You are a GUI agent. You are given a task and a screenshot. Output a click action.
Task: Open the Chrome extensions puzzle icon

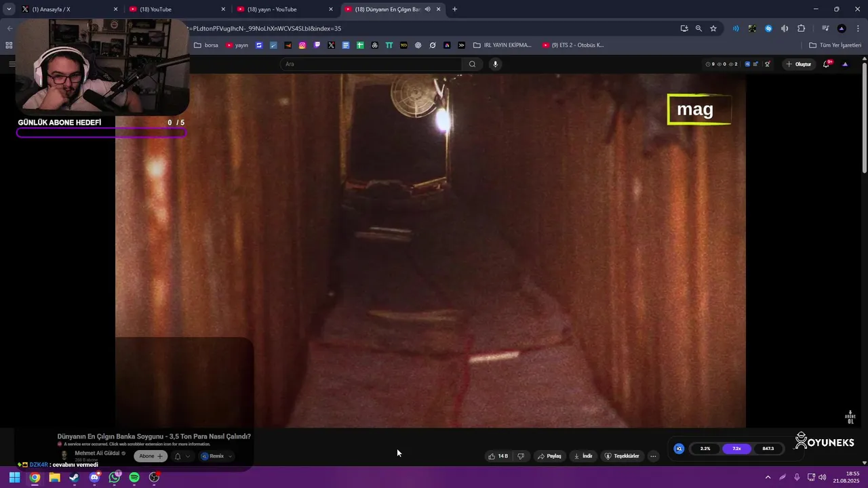point(801,28)
